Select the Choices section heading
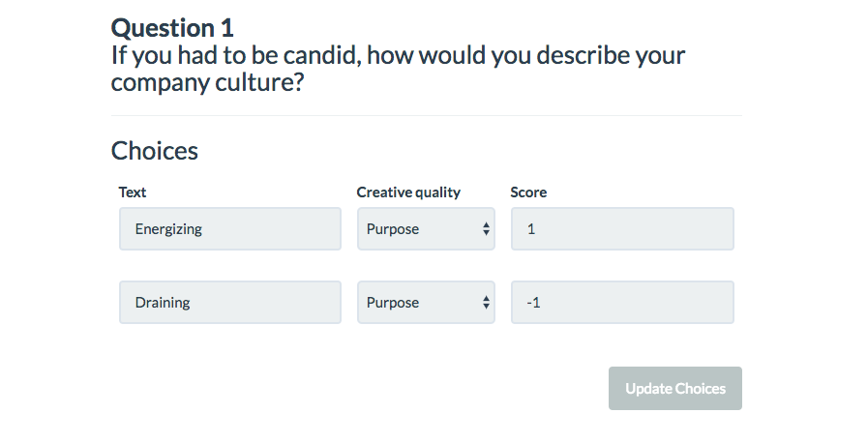The height and width of the screenshot is (443, 868). [x=155, y=151]
